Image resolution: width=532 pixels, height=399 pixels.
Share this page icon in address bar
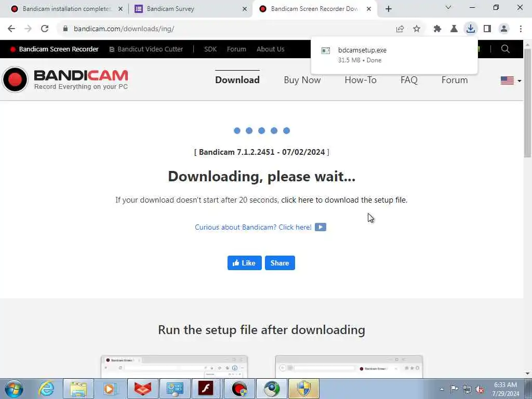pyautogui.click(x=400, y=29)
